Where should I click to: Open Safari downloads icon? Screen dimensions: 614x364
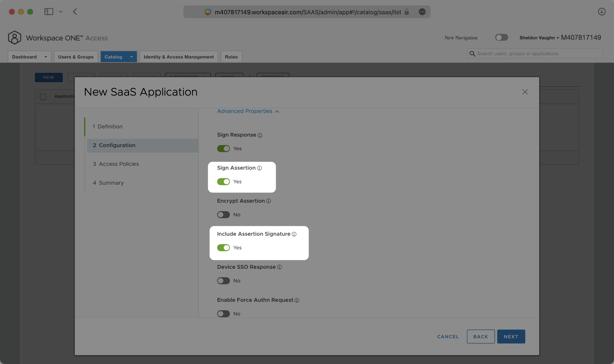tap(602, 11)
